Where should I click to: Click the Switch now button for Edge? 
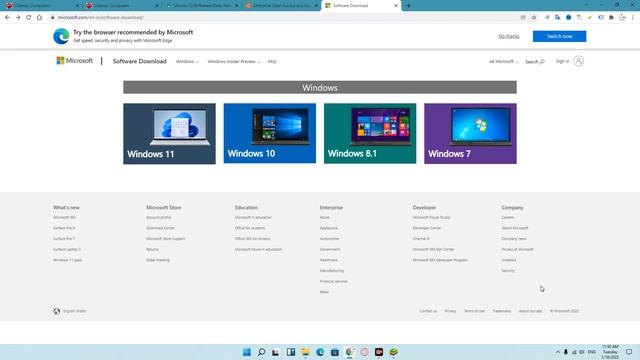(x=559, y=36)
